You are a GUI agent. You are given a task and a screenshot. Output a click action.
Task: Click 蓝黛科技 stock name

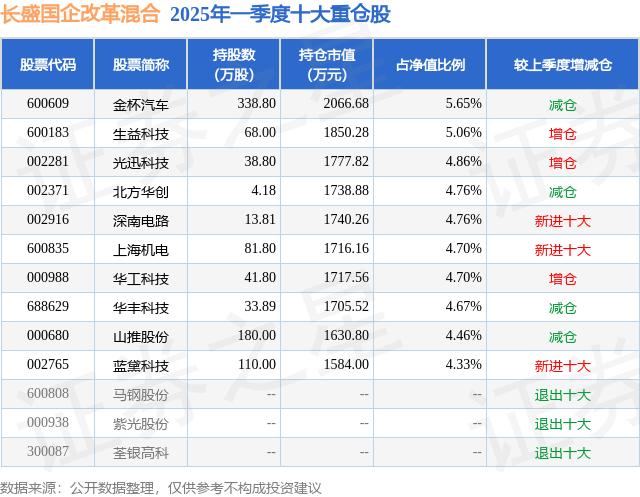coord(141,366)
